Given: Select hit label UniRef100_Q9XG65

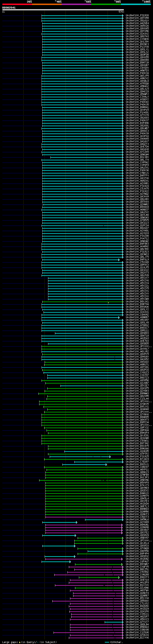Looking at the screenshot, I should pyautogui.click(x=137, y=28).
